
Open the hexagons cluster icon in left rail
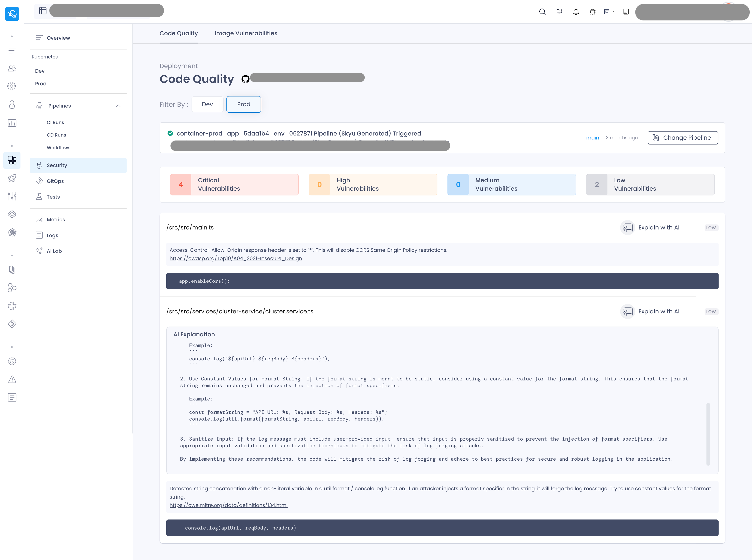(12, 288)
